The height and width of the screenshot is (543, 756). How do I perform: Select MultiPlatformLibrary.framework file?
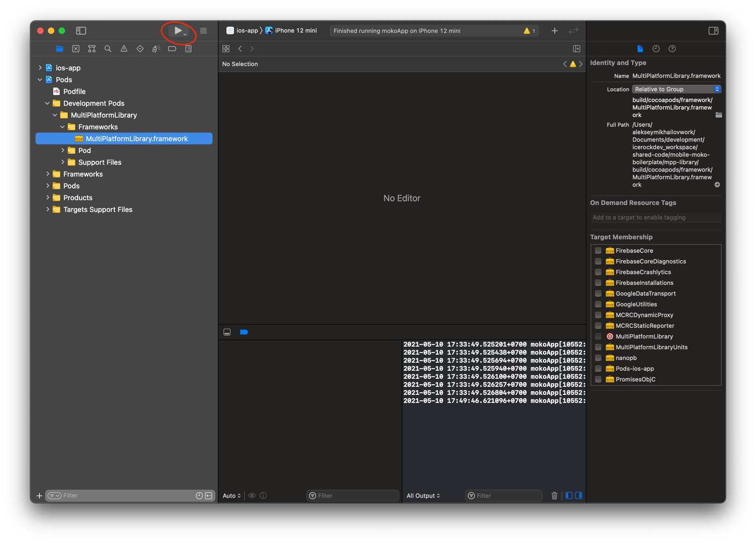[124, 139]
